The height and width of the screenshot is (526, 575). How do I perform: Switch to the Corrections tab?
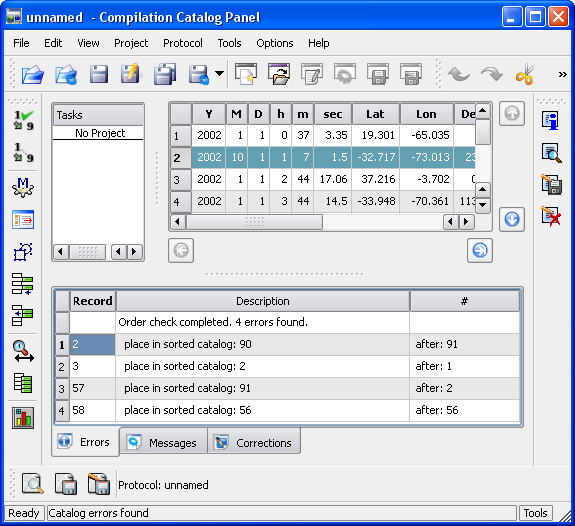[x=254, y=442]
